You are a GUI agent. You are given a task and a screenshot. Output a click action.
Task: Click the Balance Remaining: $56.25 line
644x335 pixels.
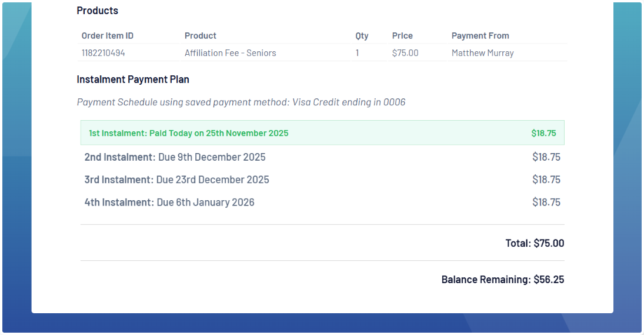(x=502, y=280)
